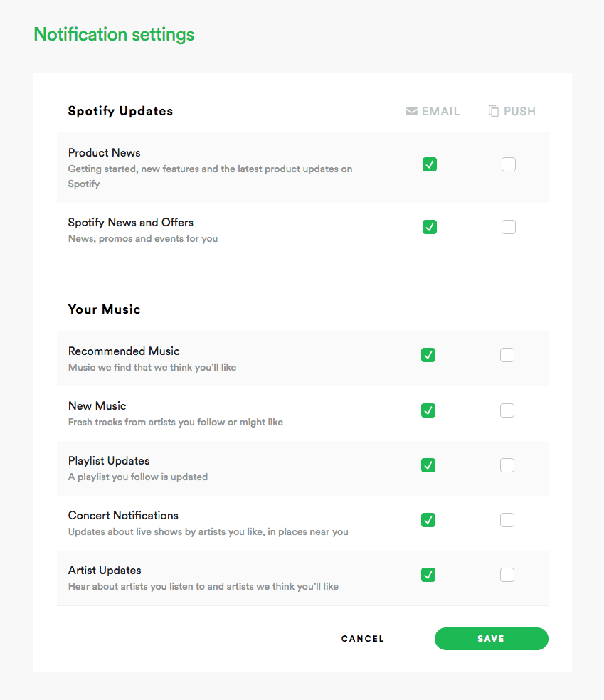
Task: Uncheck Playlist Updates email checkbox
Action: (x=428, y=465)
